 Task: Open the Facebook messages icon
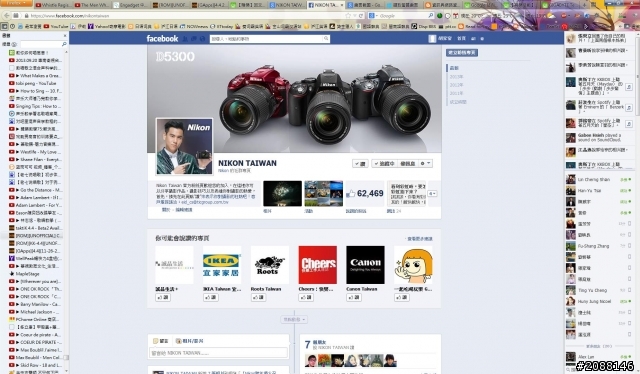coord(194,39)
